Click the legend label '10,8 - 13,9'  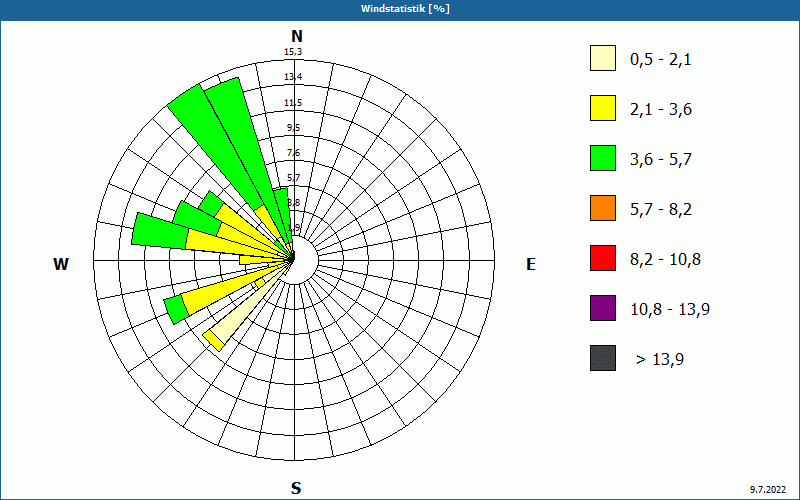[670, 310]
